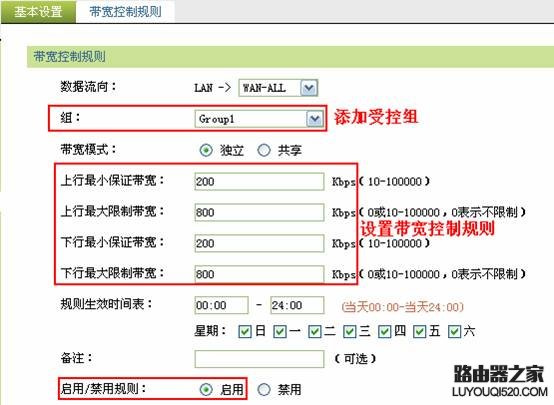
Task: Focus the 上行最大限制带宽 input field
Action: click(259, 212)
